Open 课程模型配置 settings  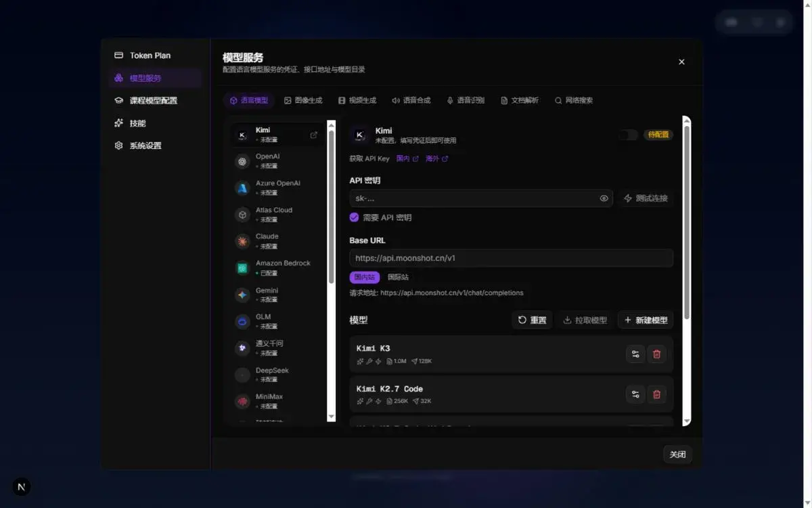coord(155,100)
